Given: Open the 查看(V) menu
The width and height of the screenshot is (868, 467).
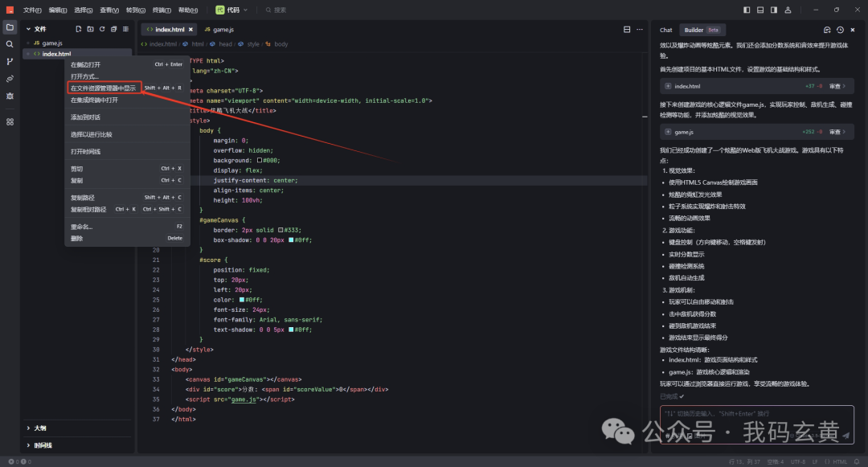Looking at the screenshot, I should [x=109, y=10].
